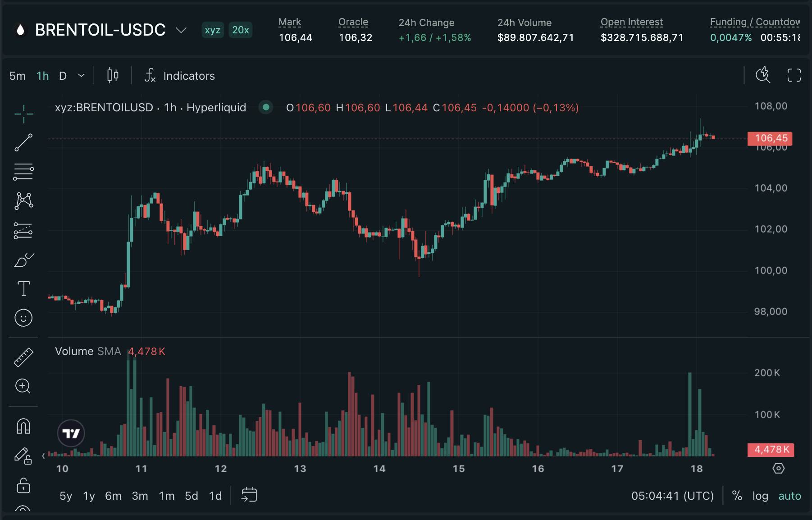The image size is (812, 520).
Task: Click the BRENTOIL-USDC pair name
Action: [100, 30]
